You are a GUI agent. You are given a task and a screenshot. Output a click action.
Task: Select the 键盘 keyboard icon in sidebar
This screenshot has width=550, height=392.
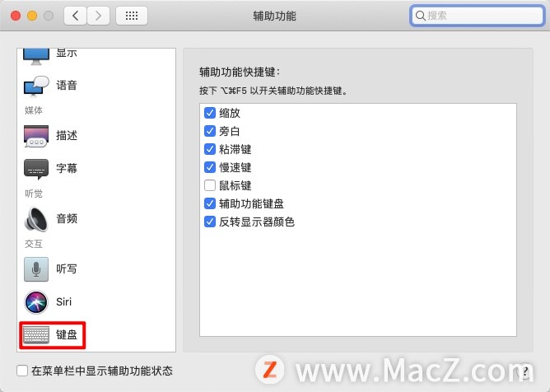point(36,335)
